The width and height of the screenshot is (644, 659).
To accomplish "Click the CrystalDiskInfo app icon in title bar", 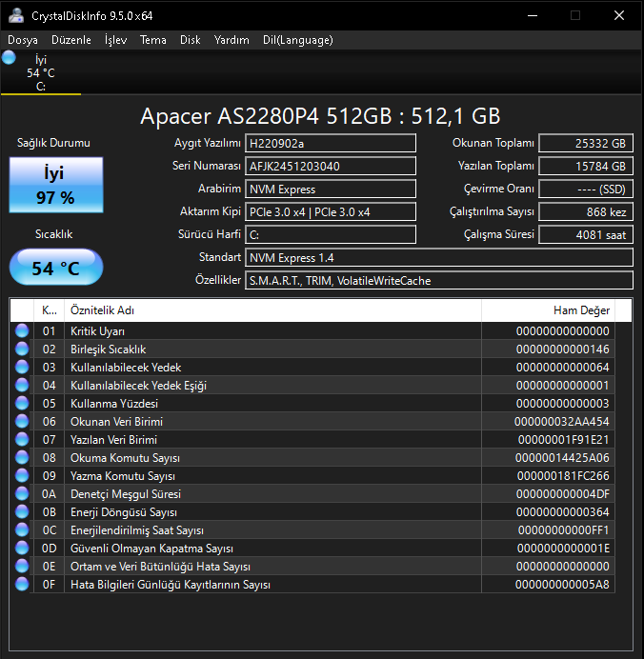I will pos(16,15).
